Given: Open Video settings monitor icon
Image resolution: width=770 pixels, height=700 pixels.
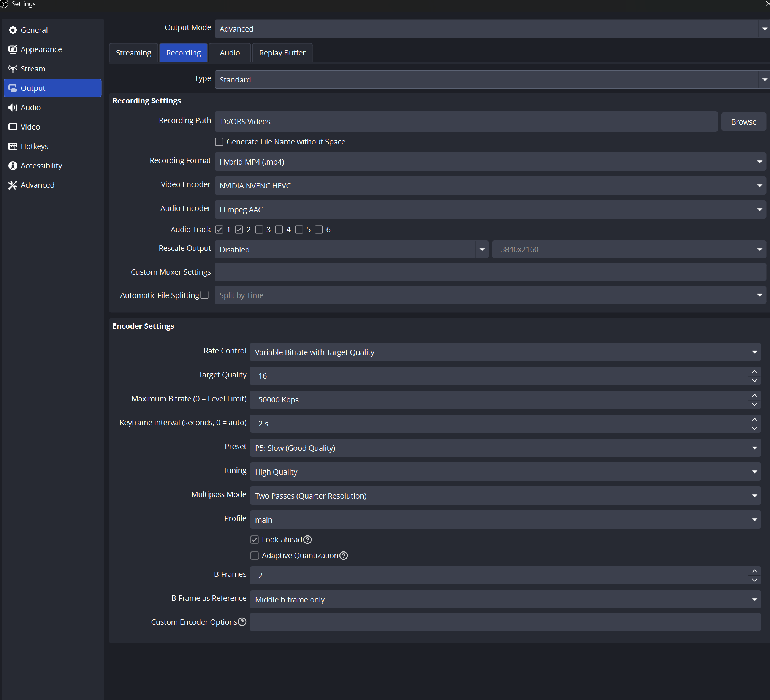Looking at the screenshot, I should point(13,127).
